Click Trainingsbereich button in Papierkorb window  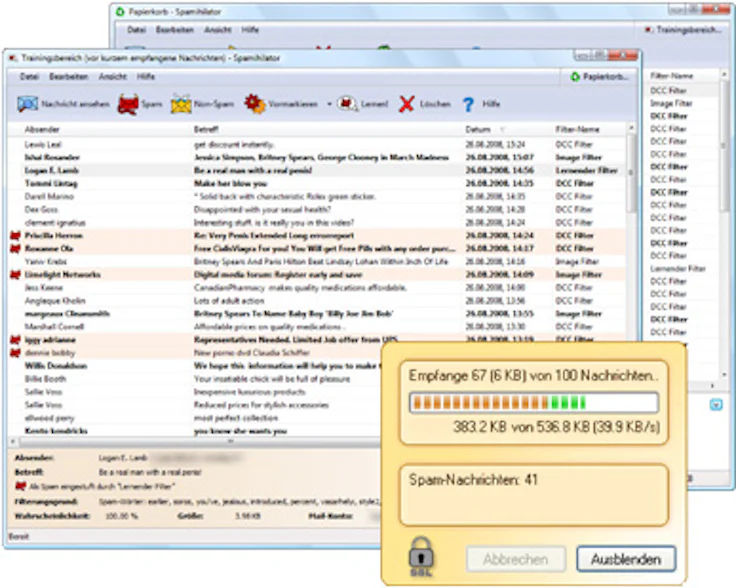(683, 30)
